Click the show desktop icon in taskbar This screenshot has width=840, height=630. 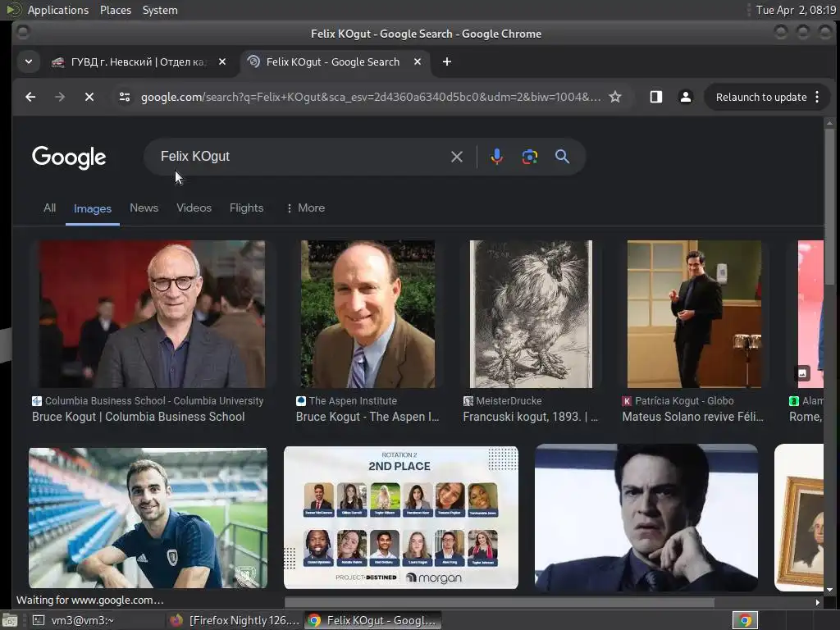[10, 620]
